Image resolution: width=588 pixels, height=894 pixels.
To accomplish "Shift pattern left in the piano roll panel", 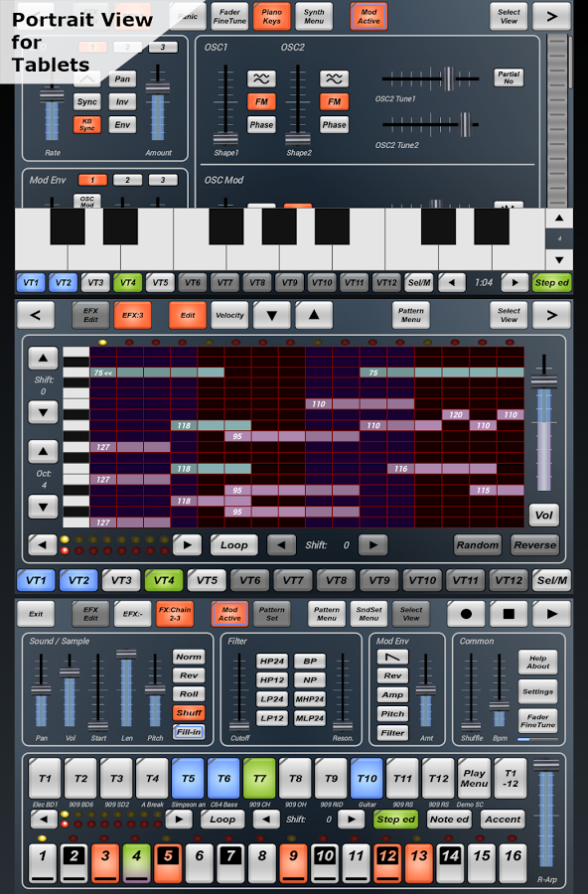I will click(282, 544).
